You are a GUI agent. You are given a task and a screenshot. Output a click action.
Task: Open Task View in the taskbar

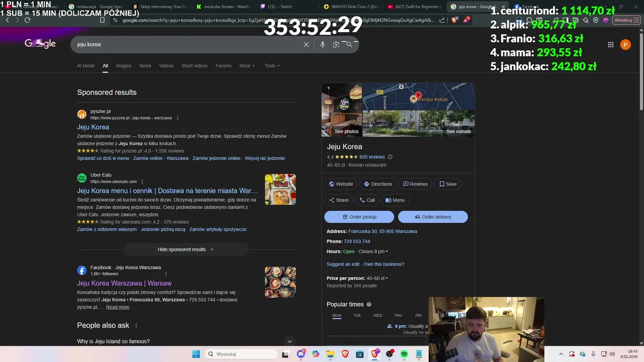coord(286,354)
